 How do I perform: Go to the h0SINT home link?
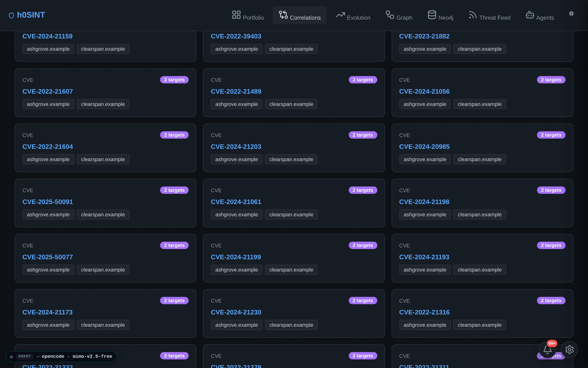point(27,15)
